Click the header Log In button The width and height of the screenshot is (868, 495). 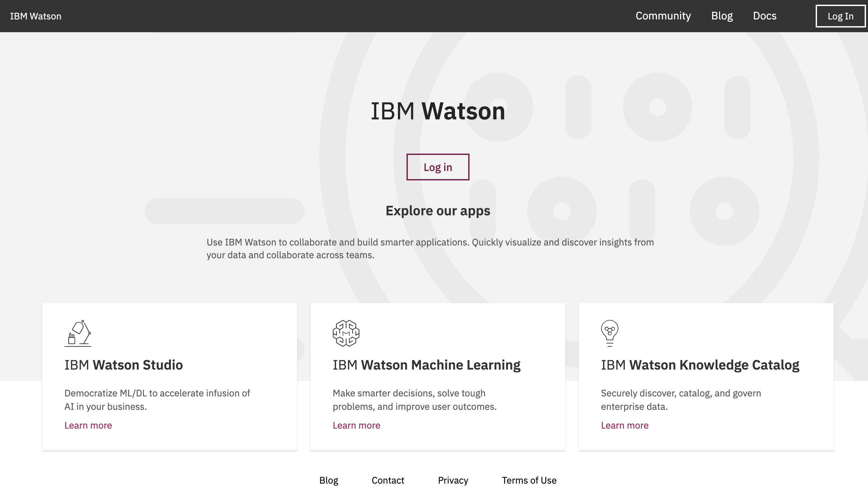840,16
